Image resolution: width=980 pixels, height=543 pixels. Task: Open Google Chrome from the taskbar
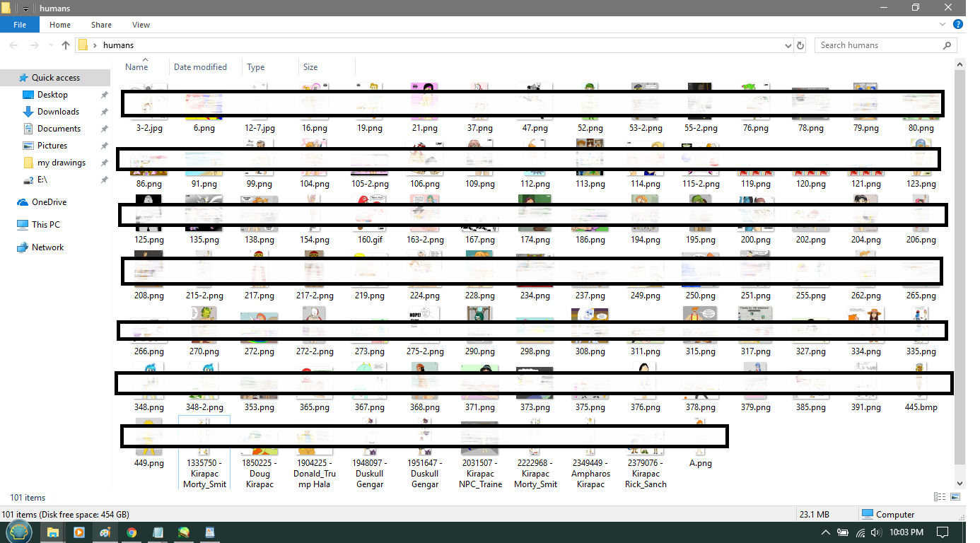point(132,532)
